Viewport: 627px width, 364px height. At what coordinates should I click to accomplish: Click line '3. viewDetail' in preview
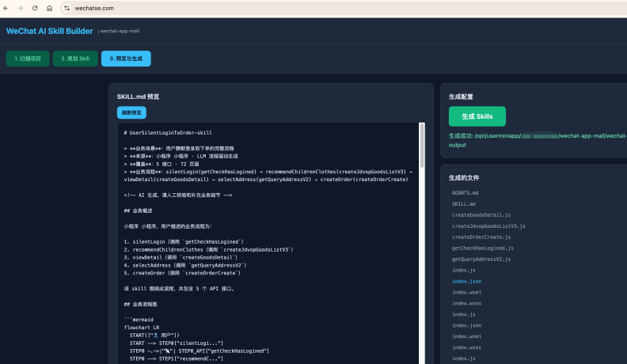point(180,257)
